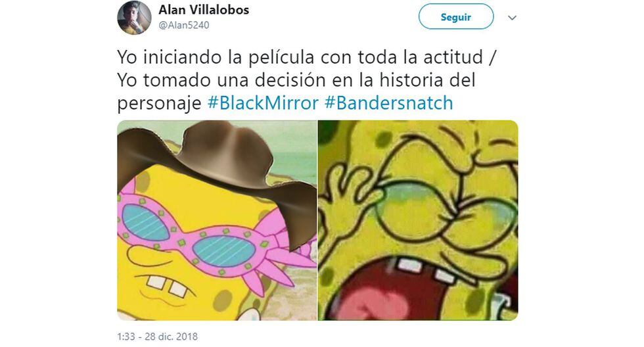The height and width of the screenshot is (347, 644).
Task: Follow the user with the Seguir button
Action: (x=456, y=17)
